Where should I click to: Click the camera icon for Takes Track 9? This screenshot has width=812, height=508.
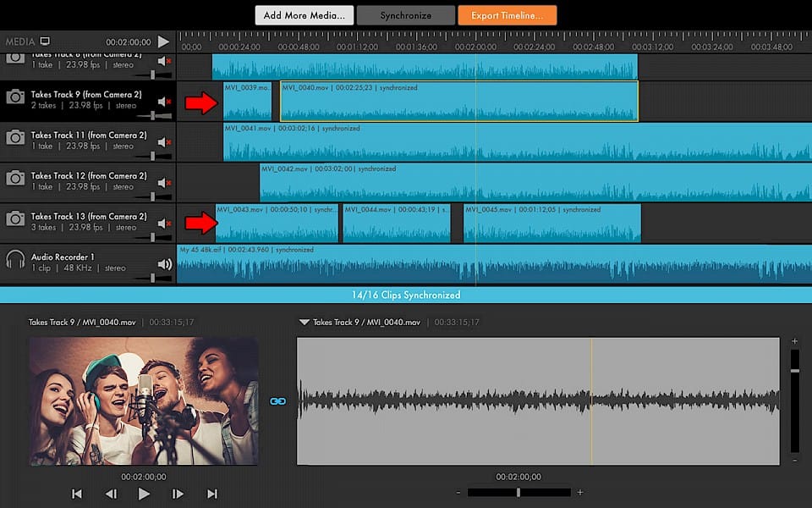click(14, 97)
